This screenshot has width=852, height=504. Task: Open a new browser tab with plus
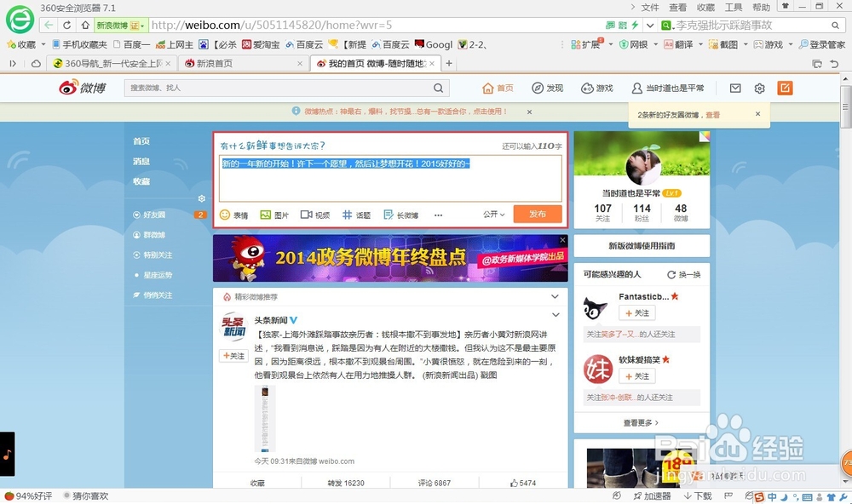[x=449, y=64]
